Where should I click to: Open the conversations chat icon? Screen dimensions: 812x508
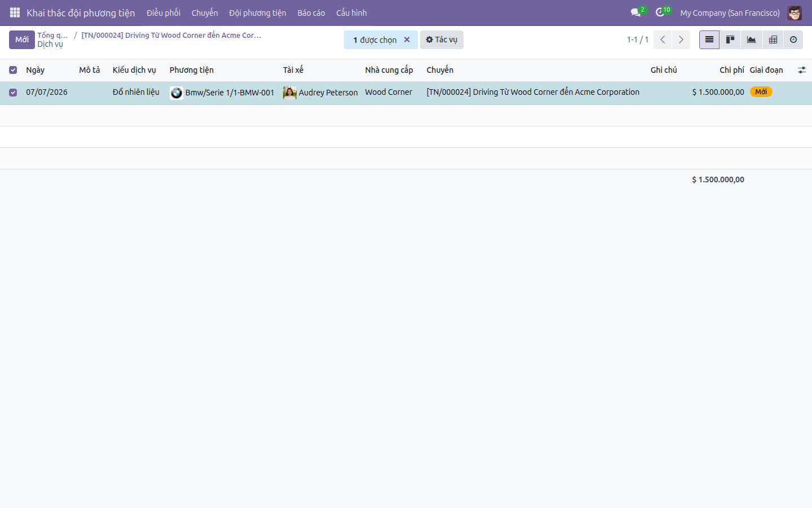tap(636, 12)
